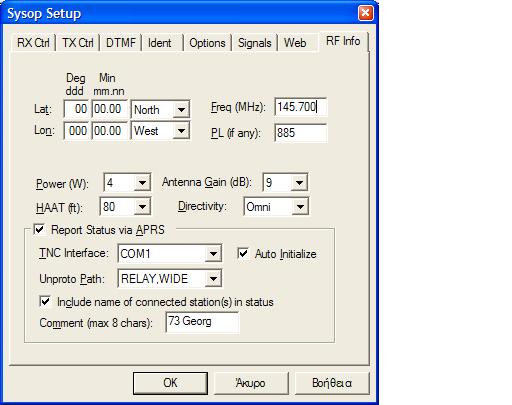
Task: Open the Signals tab
Action: click(254, 43)
